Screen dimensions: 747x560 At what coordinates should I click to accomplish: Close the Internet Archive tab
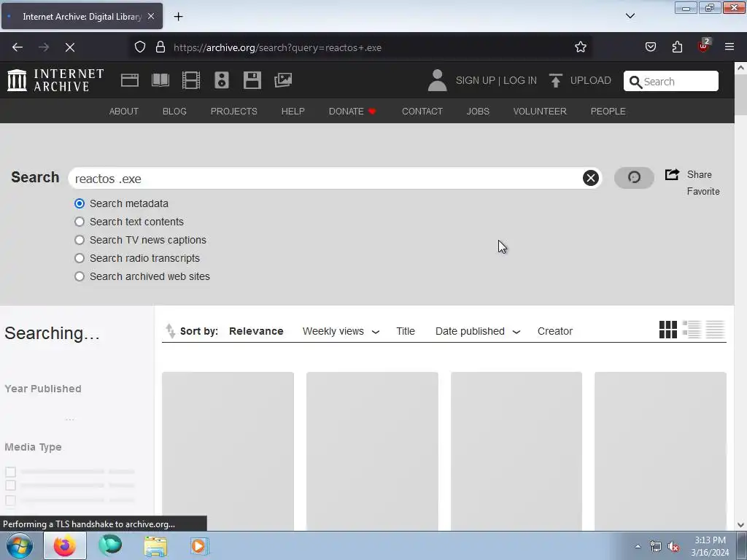pyautogui.click(x=151, y=16)
